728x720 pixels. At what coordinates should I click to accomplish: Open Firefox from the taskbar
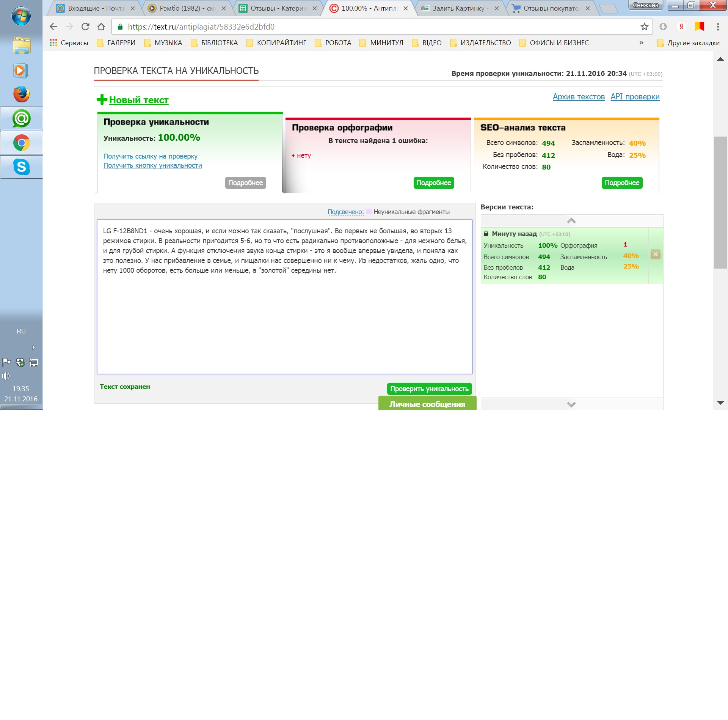pyautogui.click(x=22, y=94)
